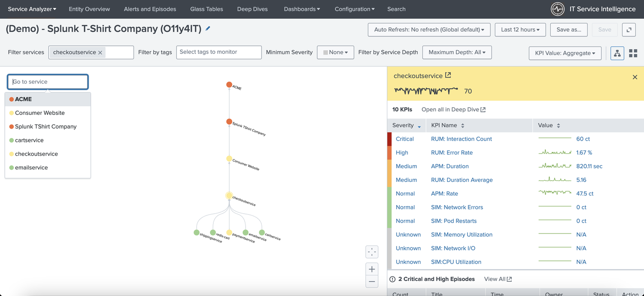Click the fit-to-screen recenter icon
This screenshot has height=296, width=644.
[372, 252]
